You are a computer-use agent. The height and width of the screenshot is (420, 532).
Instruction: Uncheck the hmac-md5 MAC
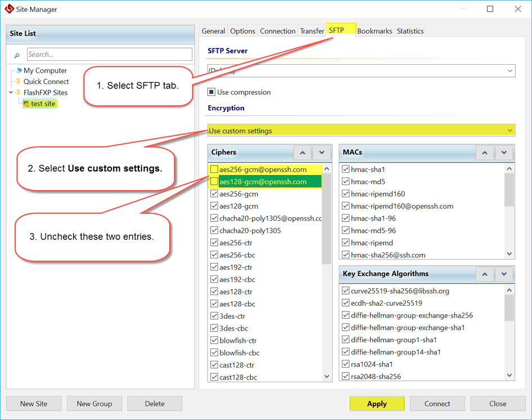(346, 181)
